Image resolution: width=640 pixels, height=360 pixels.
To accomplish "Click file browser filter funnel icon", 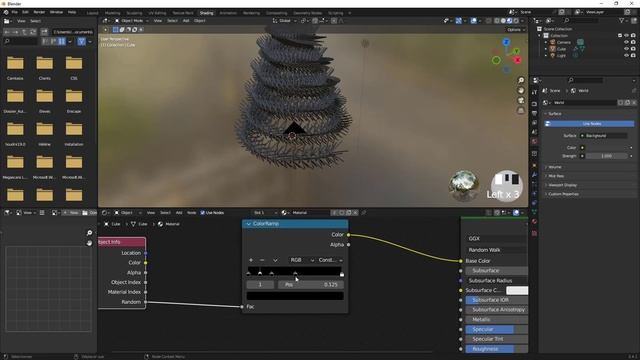I will pyautogui.click(x=81, y=41).
